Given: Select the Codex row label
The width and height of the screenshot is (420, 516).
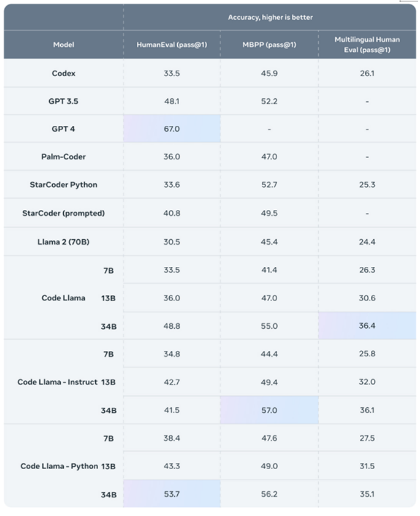Looking at the screenshot, I should [x=64, y=73].
